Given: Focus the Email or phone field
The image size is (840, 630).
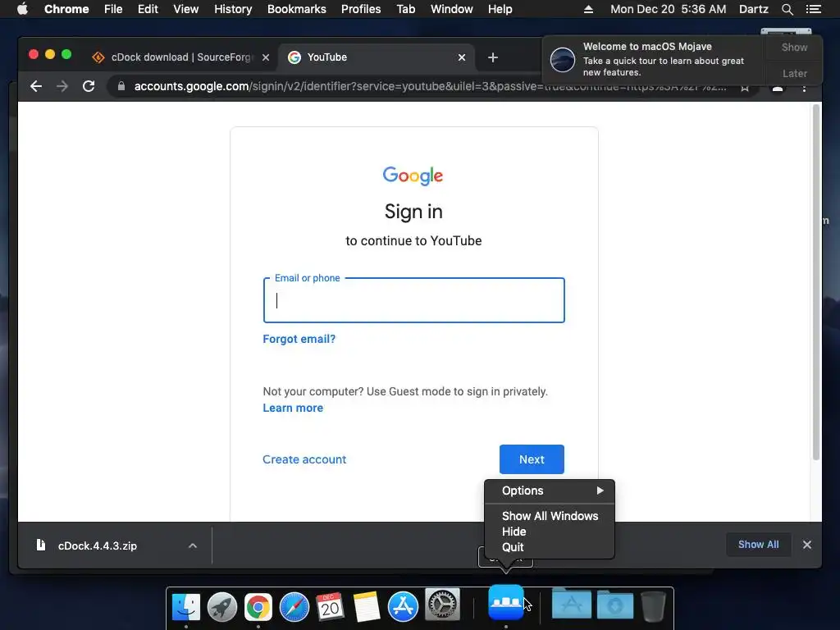Looking at the screenshot, I should tap(413, 300).
